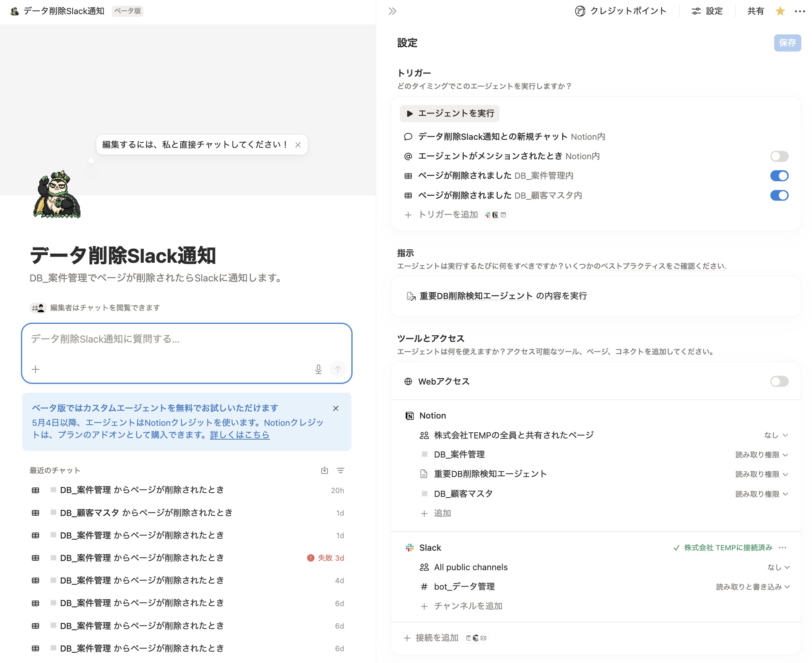Disable the DB_案件管理内 page-deleted trigger toggle
This screenshot has height=663, width=812.
point(779,176)
